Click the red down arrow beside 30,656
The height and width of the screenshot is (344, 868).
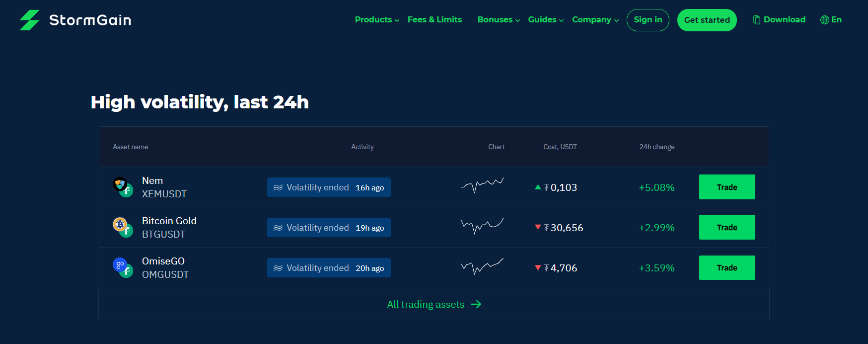tap(538, 227)
